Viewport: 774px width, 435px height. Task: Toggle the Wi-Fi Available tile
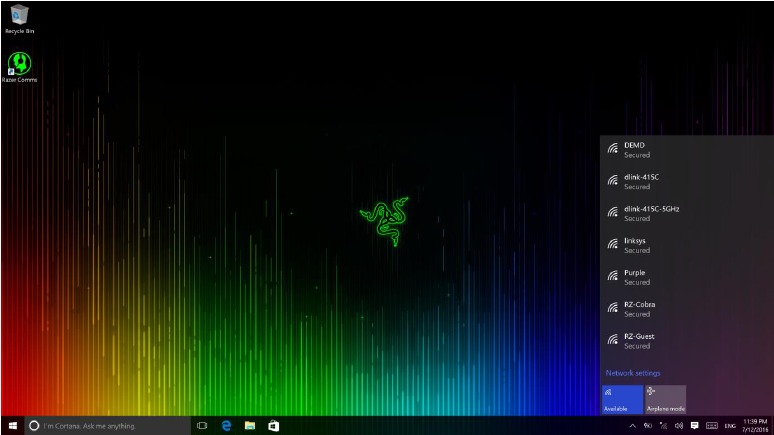(622, 399)
